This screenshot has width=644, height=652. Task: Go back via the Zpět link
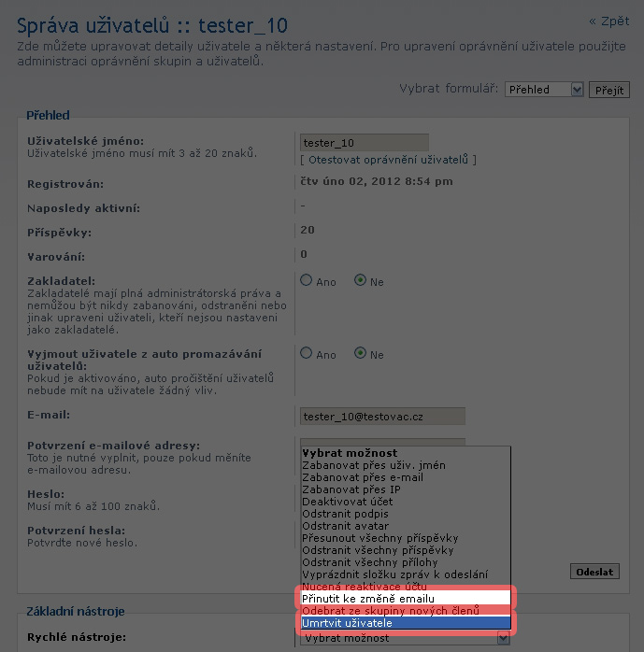coord(609,21)
